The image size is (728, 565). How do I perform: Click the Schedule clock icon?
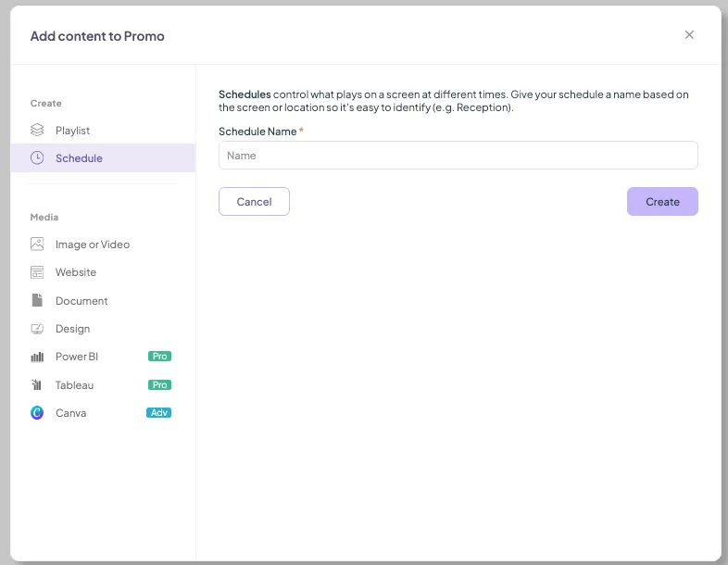(x=37, y=157)
